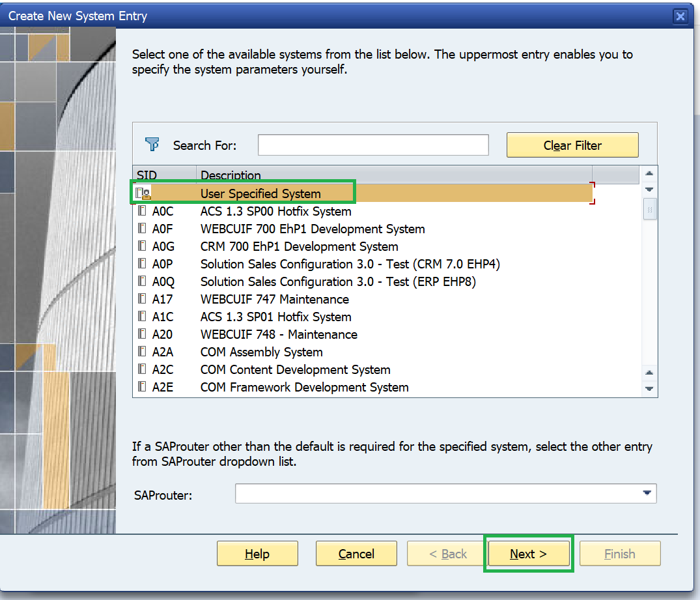This screenshot has height=600, width=700.
Task: Select Solution Sales Configuration Test (CRM 7.0 EHP4)
Action: (350, 264)
